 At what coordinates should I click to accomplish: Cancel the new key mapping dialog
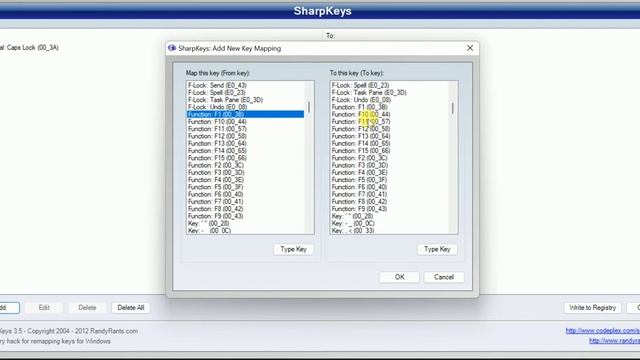[x=444, y=277]
